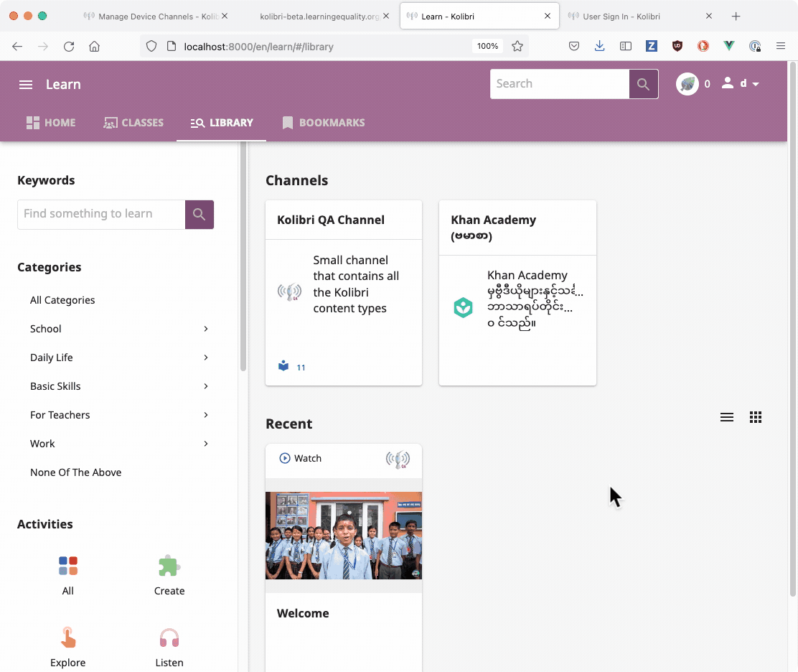The width and height of the screenshot is (798, 672).
Task: Switch Recent to grid view
Action: 756,417
